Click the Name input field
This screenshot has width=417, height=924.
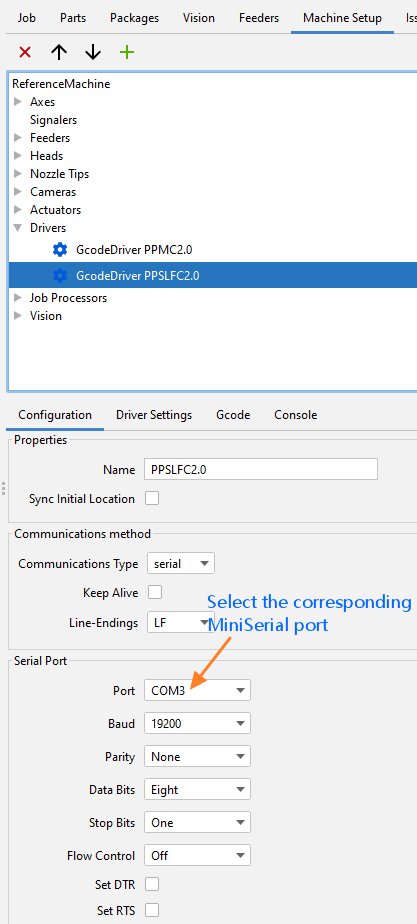[x=261, y=470]
